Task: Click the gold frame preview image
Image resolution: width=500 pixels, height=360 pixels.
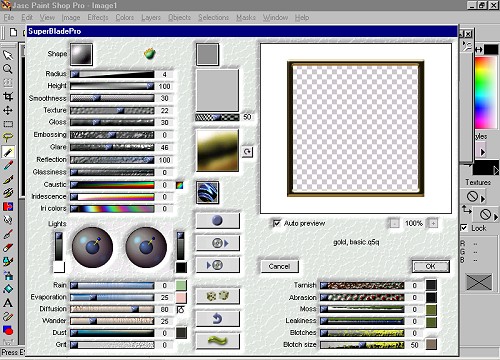Action: (x=356, y=128)
